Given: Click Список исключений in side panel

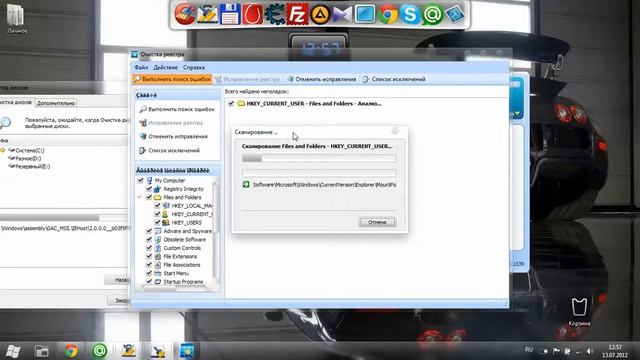Looking at the screenshot, I should click(x=170, y=150).
